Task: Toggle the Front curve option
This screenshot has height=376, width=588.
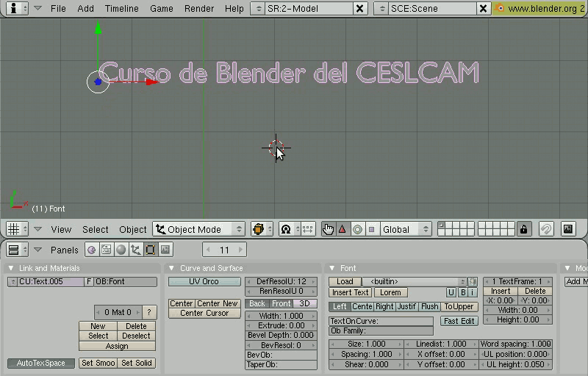Action: tap(282, 304)
